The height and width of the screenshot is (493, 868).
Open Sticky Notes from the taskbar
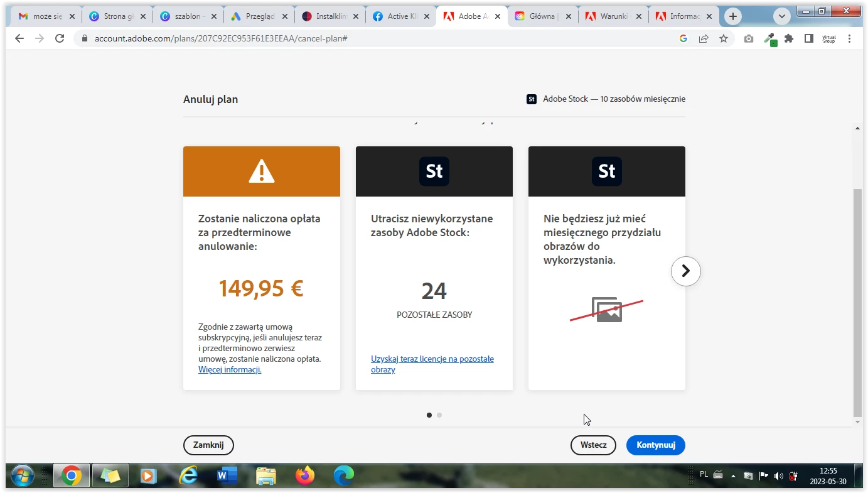(110, 476)
